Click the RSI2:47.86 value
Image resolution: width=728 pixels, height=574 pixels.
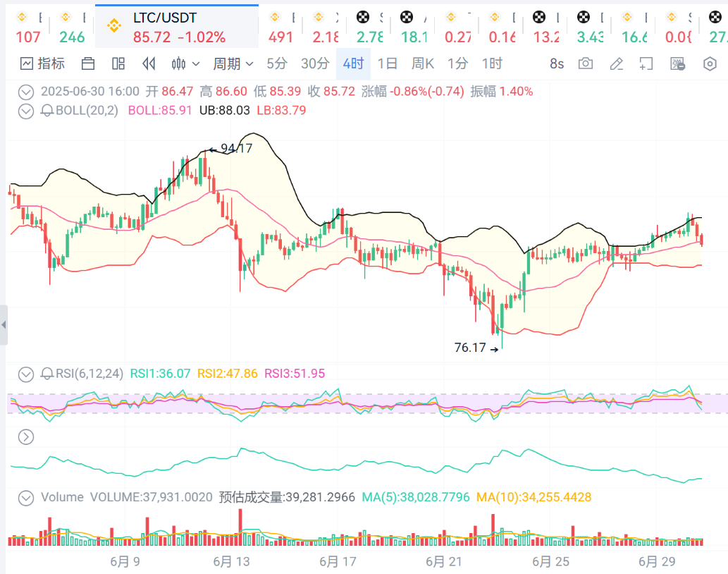pos(228,373)
